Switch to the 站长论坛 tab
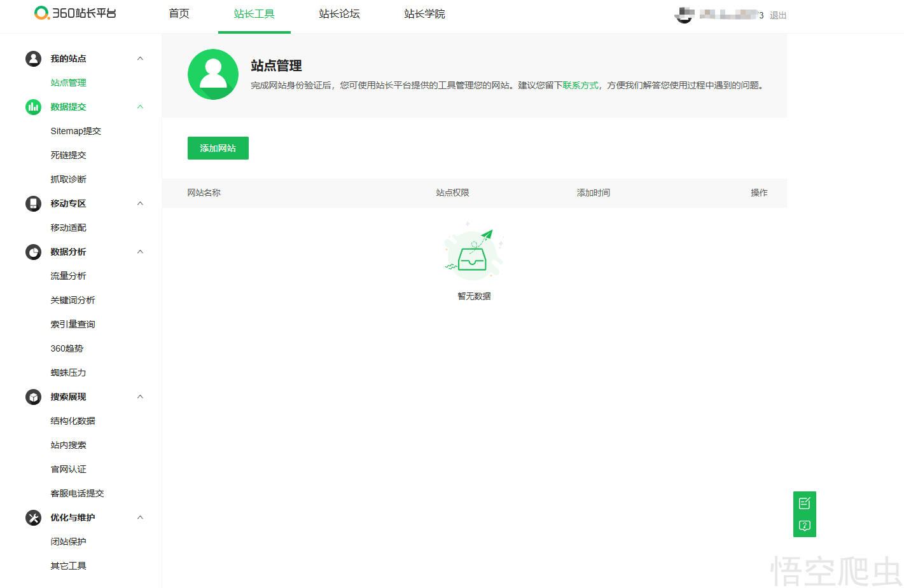904x588 pixels. click(339, 14)
